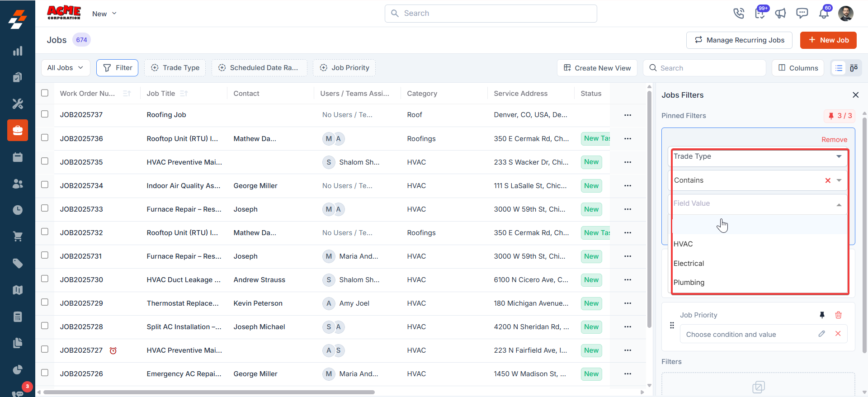868x397 pixels.
Task: Check the box for JOB2025736
Action: (45, 137)
